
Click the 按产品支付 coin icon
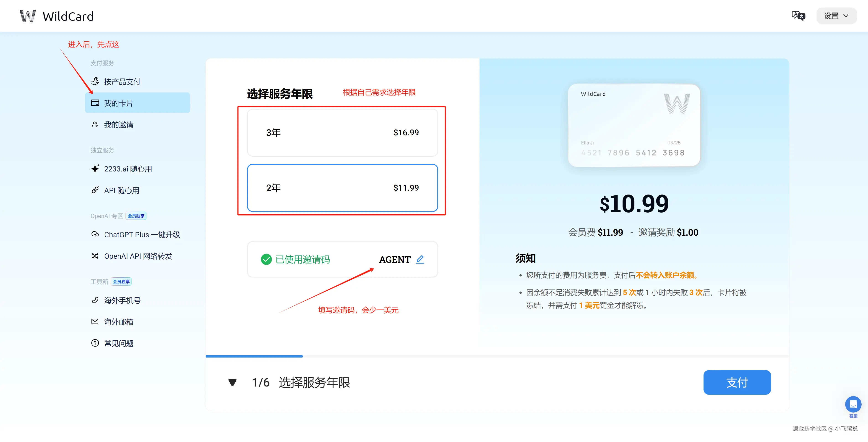click(x=95, y=81)
